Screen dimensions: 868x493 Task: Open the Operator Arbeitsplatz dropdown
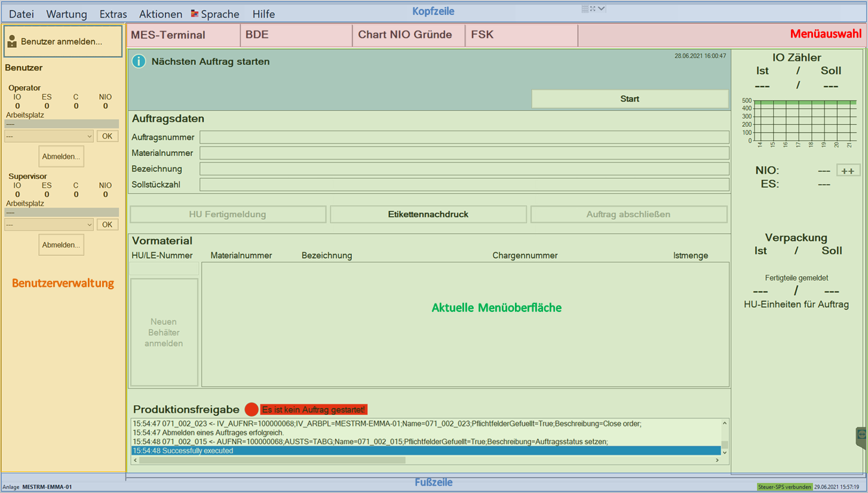pos(49,136)
